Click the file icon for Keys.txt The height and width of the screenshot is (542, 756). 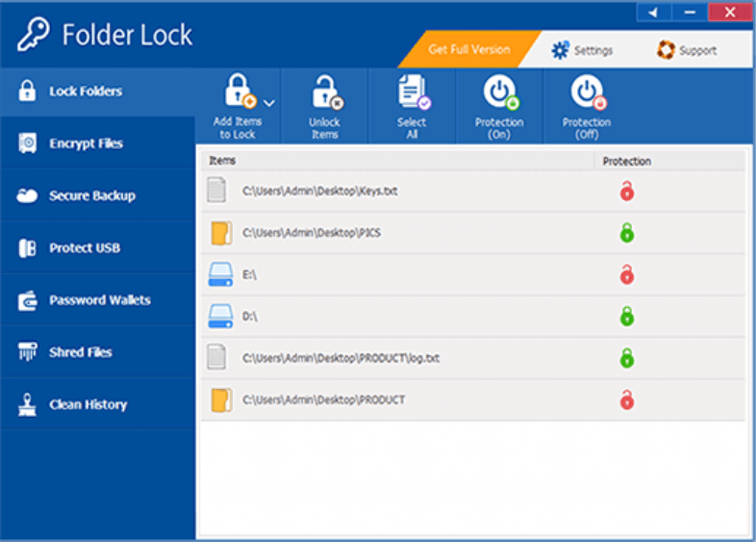click(216, 190)
